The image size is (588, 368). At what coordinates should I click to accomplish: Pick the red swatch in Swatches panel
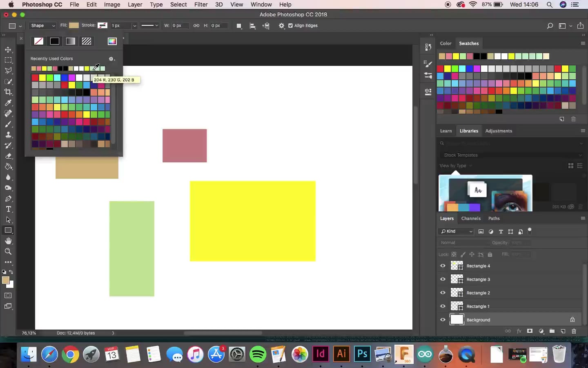(x=440, y=69)
